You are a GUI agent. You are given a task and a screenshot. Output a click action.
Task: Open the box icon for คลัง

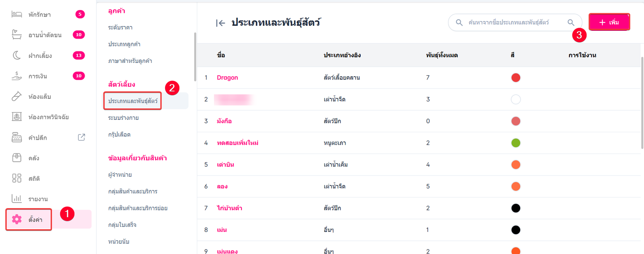coord(17,158)
